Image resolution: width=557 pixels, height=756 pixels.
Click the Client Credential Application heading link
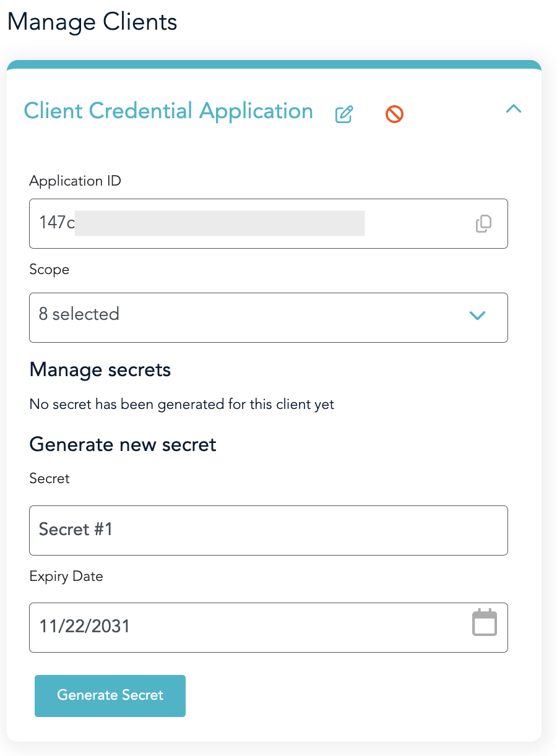pos(168,111)
